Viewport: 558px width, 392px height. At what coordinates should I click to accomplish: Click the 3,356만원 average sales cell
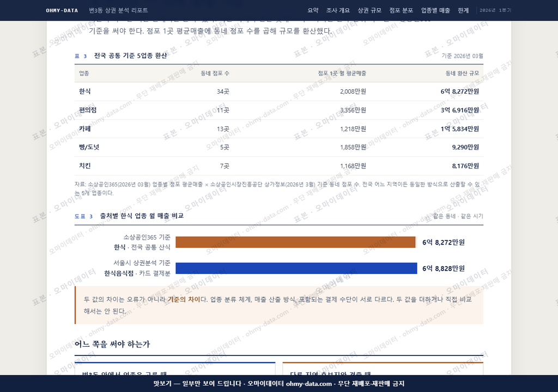point(353,110)
